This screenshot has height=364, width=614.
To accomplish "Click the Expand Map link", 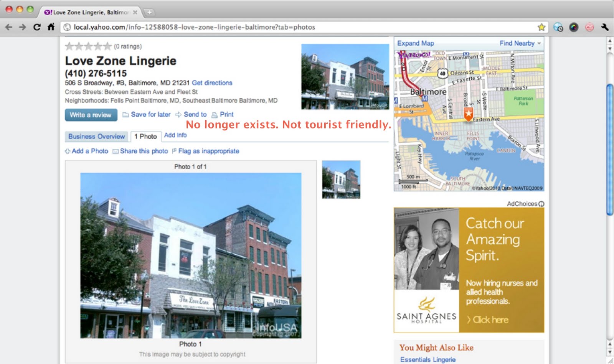I will coord(416,43).
